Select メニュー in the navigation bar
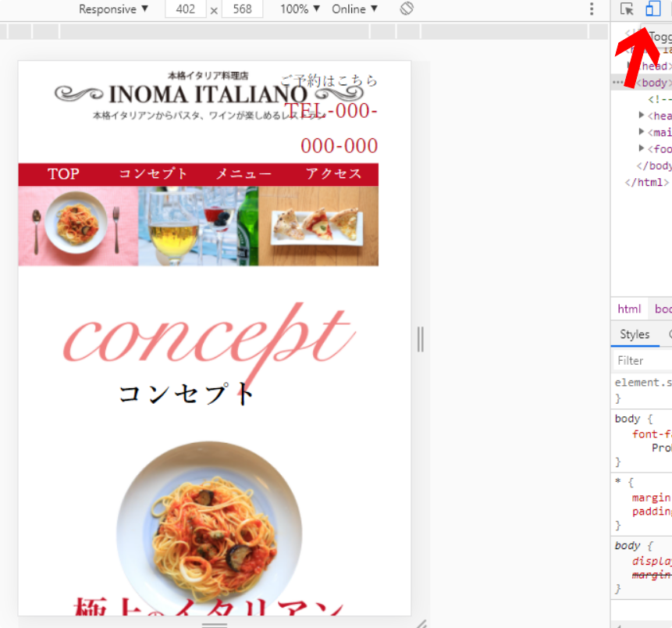This screenshot has width=672, height=628. point(244,173)
